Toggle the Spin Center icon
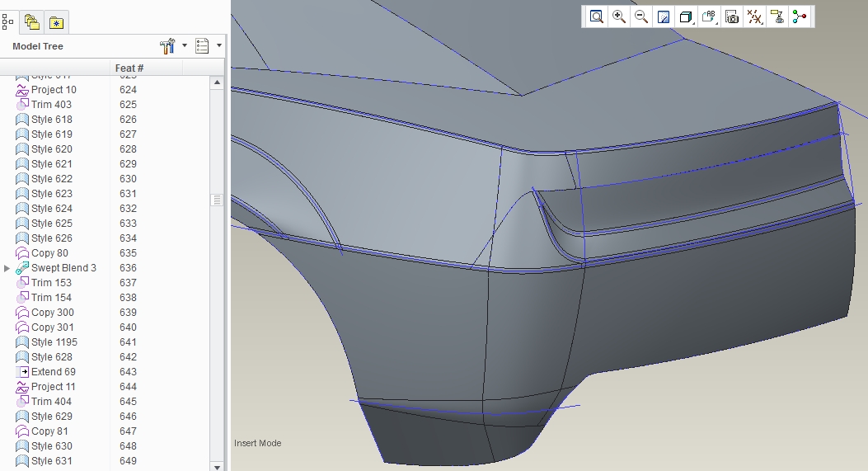The width and height of the screenshot is (868, 471). tap(800, 16)
